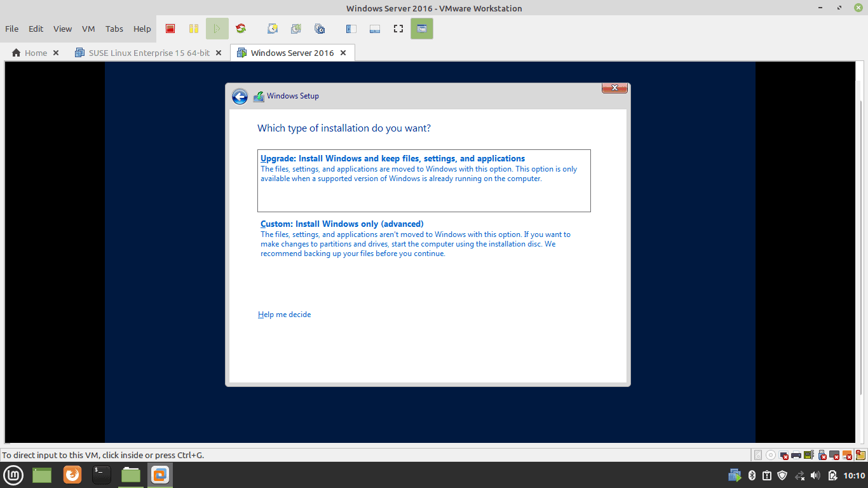Click the shield icon in system tray

783,475
